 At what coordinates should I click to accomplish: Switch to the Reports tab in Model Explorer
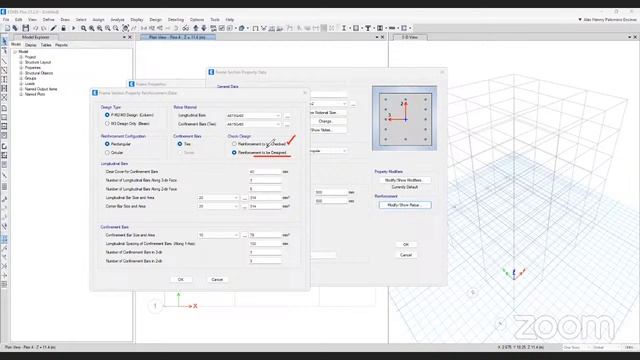click(x=61, y=45)
